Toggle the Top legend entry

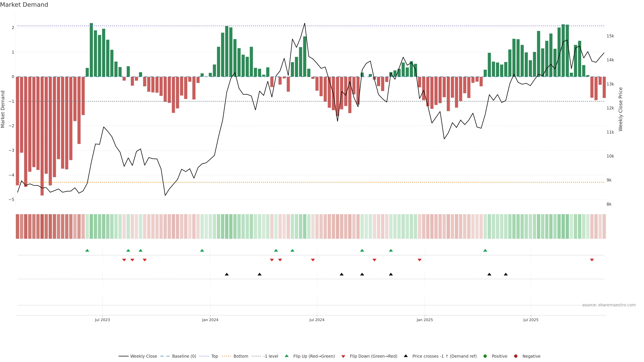[x=214, y=356]
